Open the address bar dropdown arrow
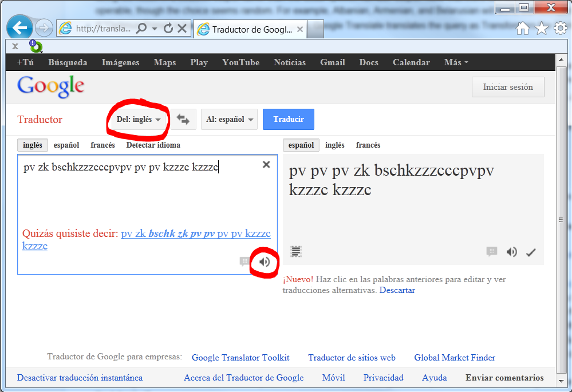Screen dimensions: 572x392 155,29
